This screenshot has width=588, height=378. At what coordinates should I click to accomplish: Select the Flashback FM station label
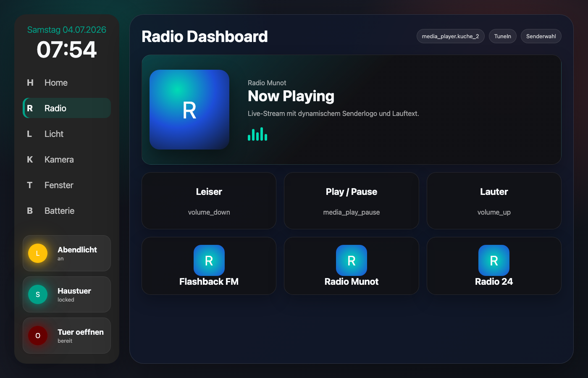pyautogui.click(x=209, y=282)
